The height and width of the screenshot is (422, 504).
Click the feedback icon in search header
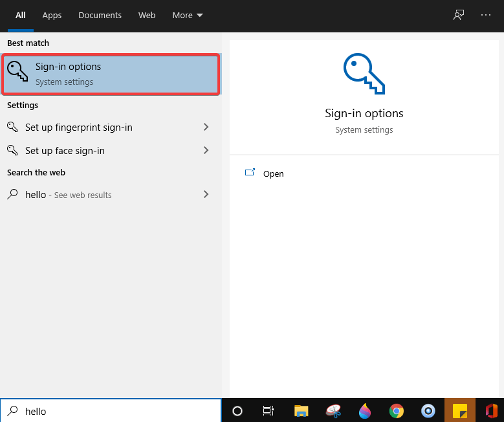[x=459, y=15]
